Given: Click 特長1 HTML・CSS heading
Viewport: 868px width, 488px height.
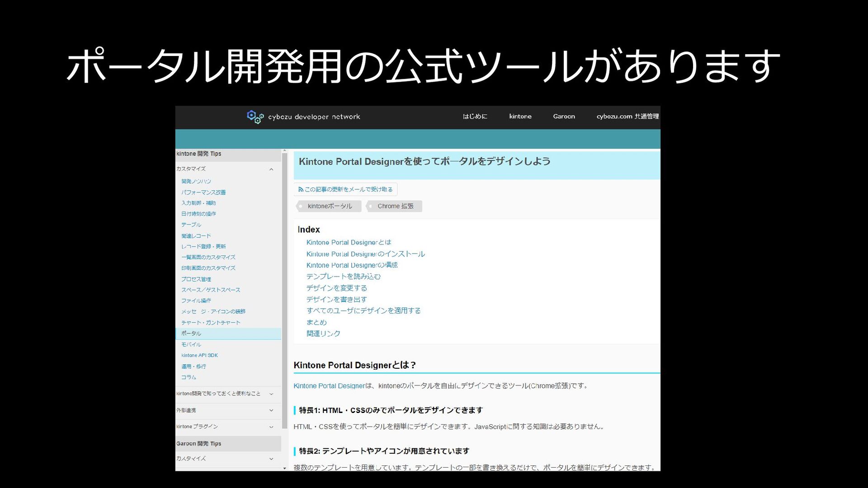Looking at the screenshot, I should [x=391, y=410].
